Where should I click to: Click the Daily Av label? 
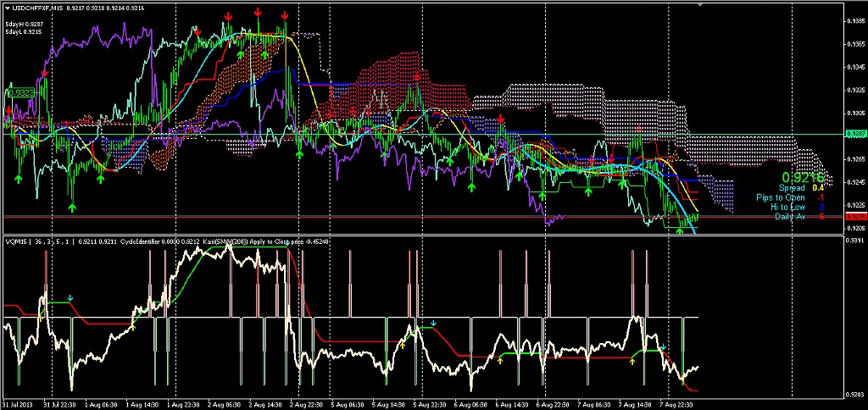click(788, 217)
